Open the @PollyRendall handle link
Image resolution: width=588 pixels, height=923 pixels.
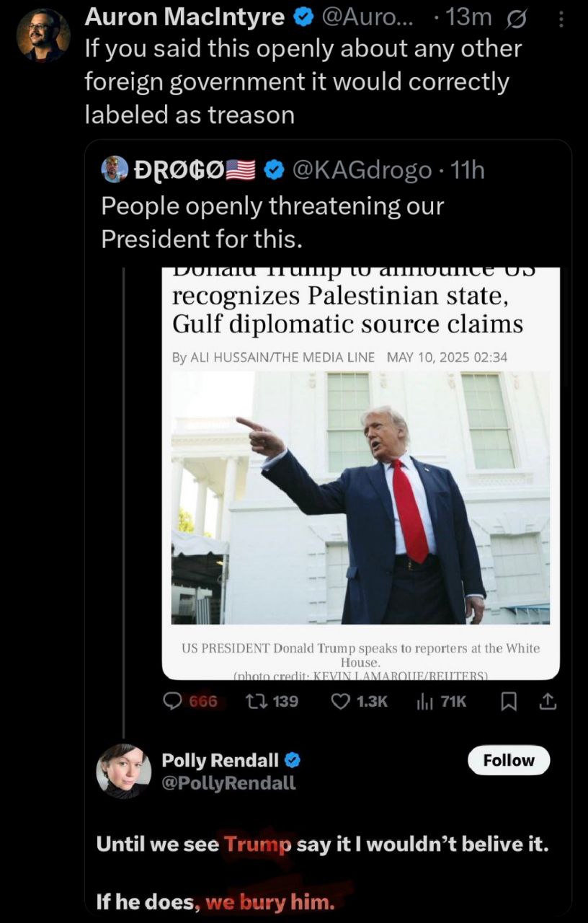228,783
